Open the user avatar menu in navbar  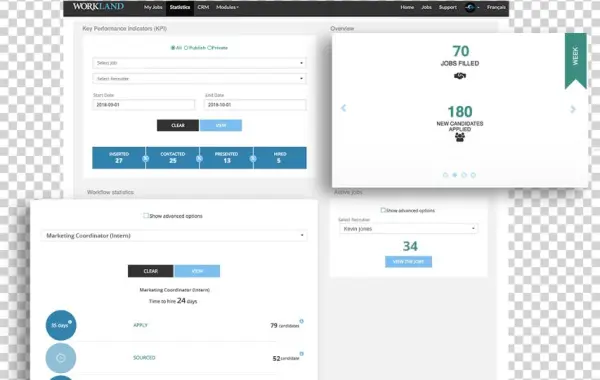[x=471, y=7]
